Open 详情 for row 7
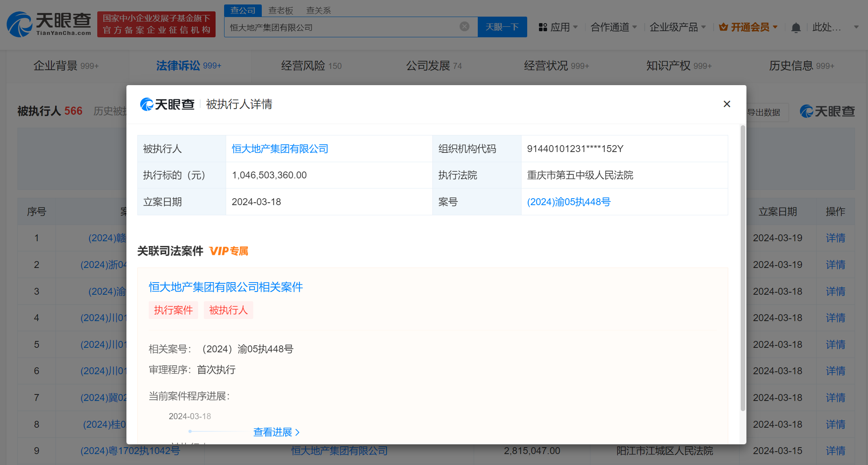This screenshot has height=465, width=868. pyautogui.click(x=836, y=398)
